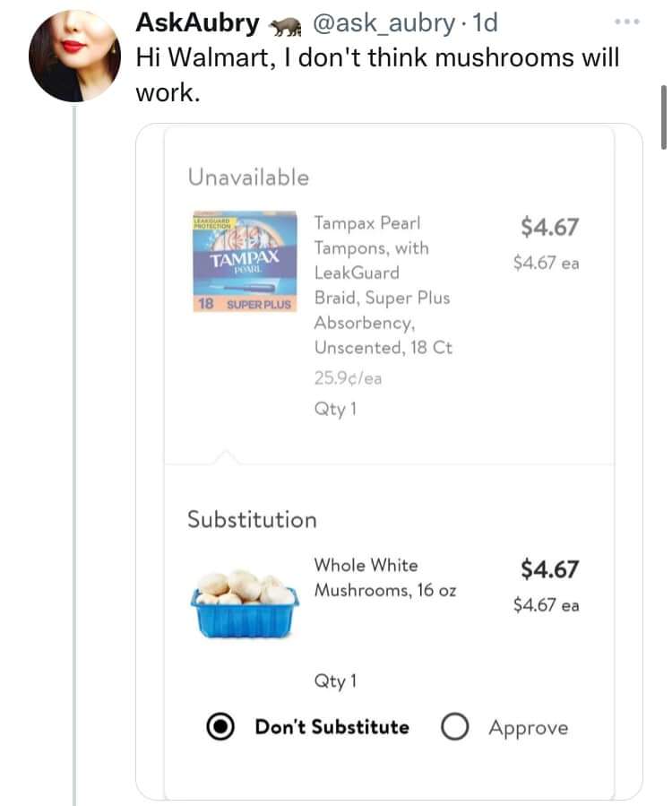This screenshot has height=806, width=672.
Task: Click the bold $4.67 mushrooms price
Action: pyautogui.click(x=549, y=569)
